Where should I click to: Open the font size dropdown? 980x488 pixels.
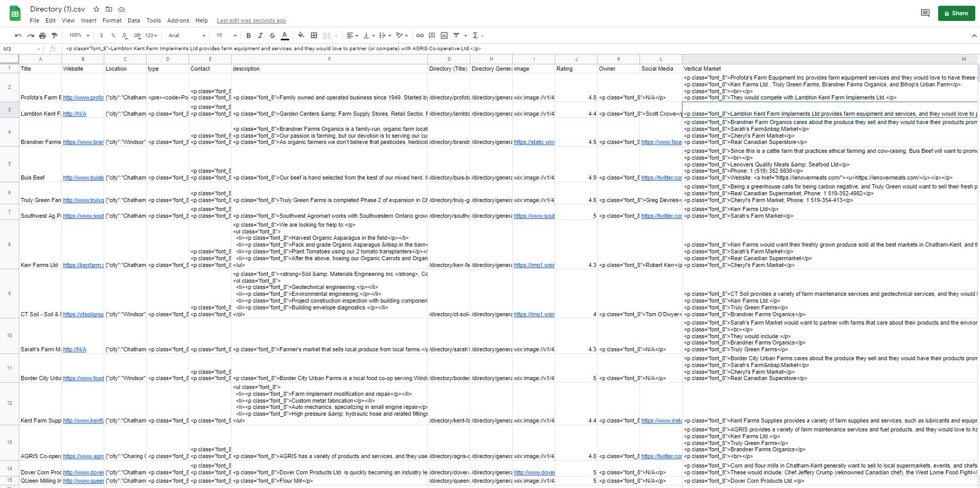(x=226, y=36)
